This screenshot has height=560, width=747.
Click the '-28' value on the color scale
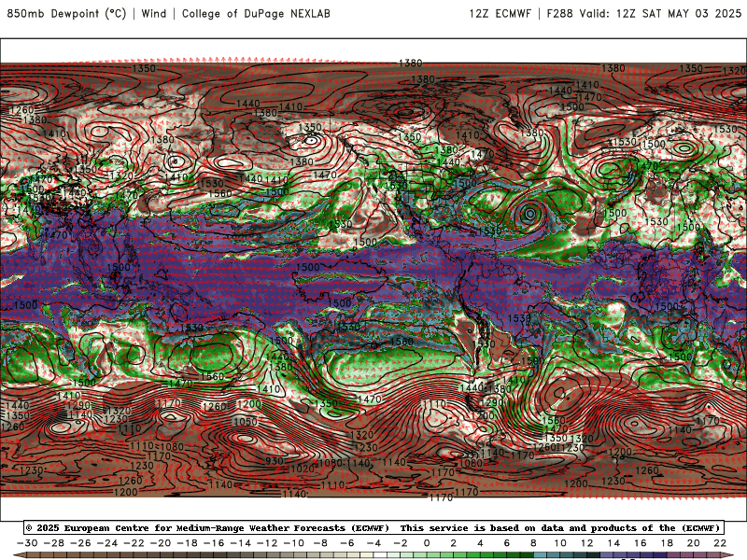click(54, 543)
